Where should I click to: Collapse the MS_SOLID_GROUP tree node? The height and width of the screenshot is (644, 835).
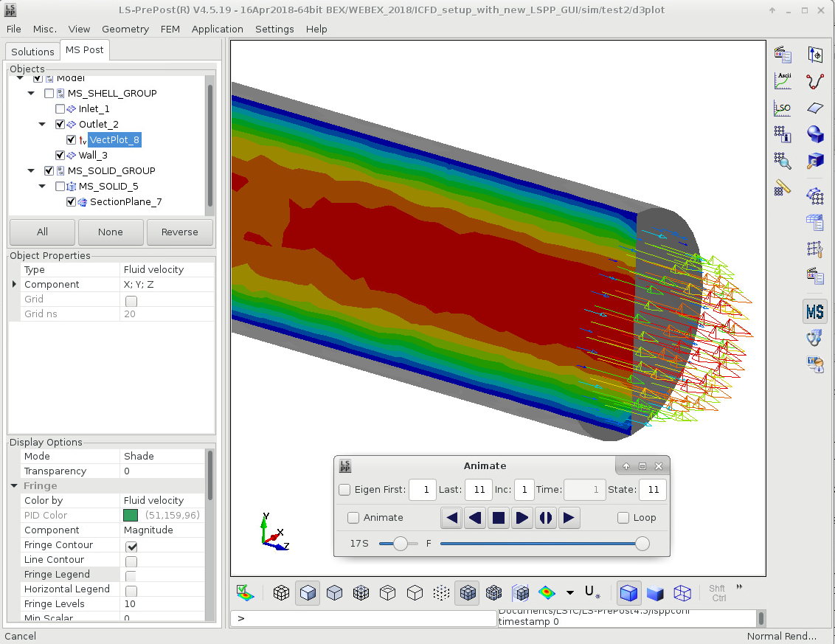point(31,170)
